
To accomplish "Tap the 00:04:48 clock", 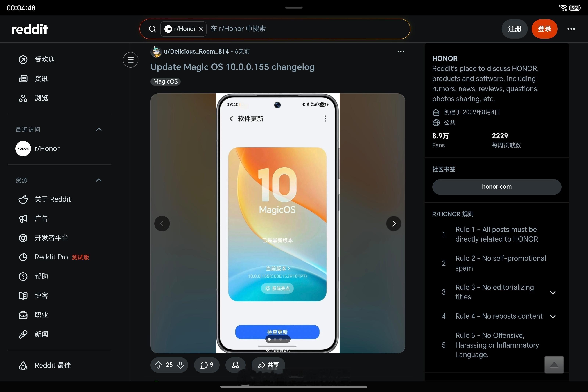I will (x=21, y=8).
